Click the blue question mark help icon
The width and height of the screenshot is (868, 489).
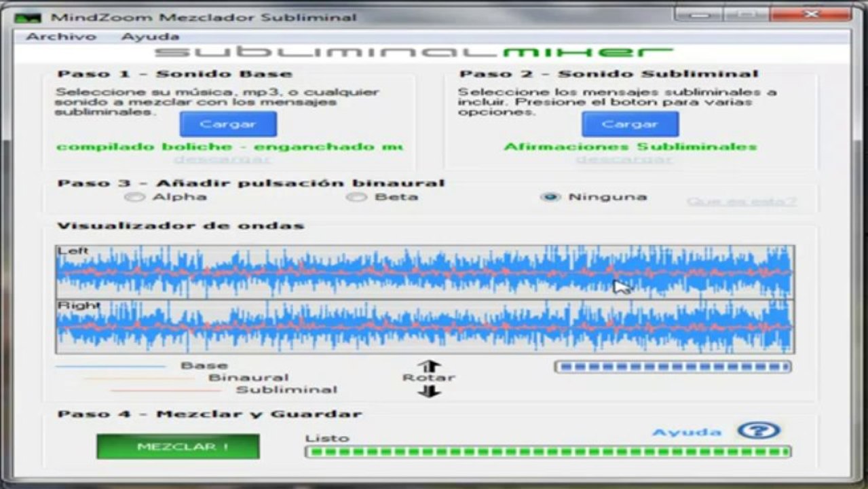759,431
